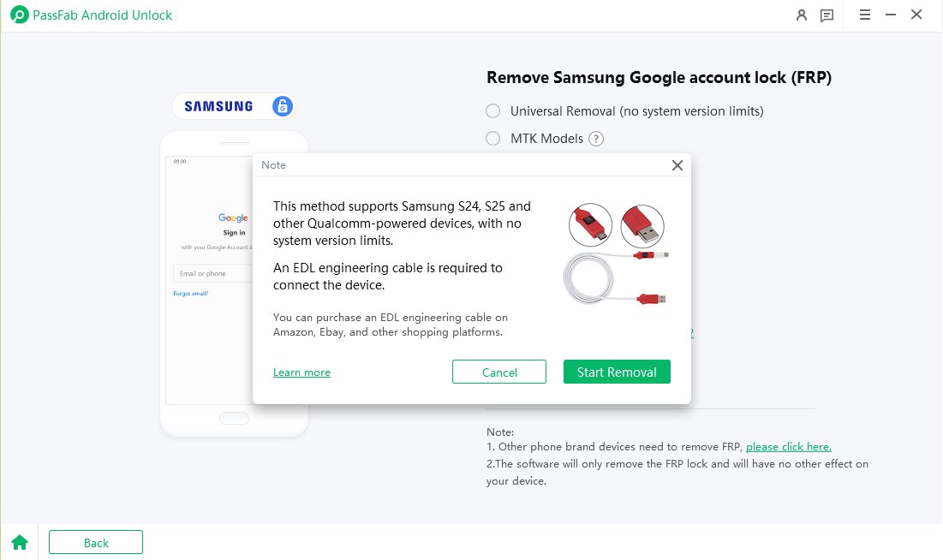This screenshot has height=560, width=943.
Task: Follow the please click here link
Action: click(787, 446)
